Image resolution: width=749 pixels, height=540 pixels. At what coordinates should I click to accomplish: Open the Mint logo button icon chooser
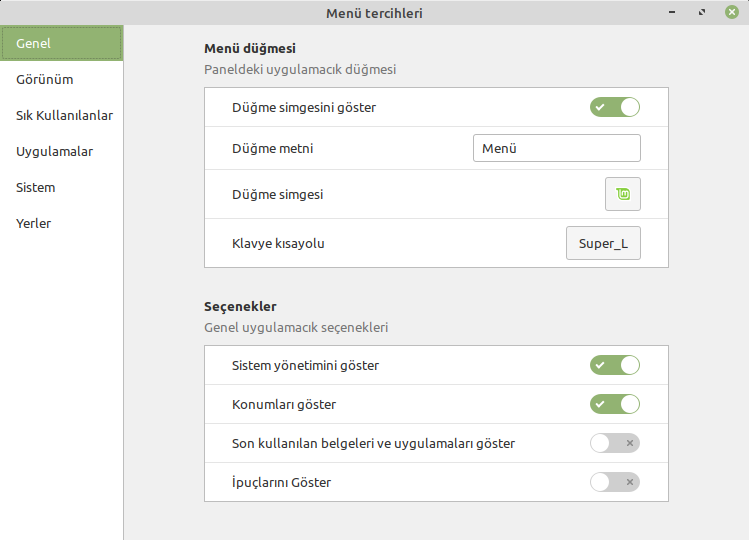click(622, 194)
